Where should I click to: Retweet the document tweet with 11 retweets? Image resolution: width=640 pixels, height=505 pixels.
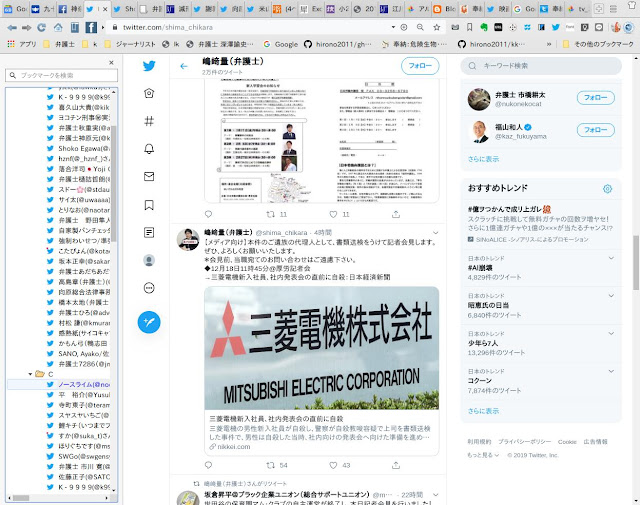(270, 214)
